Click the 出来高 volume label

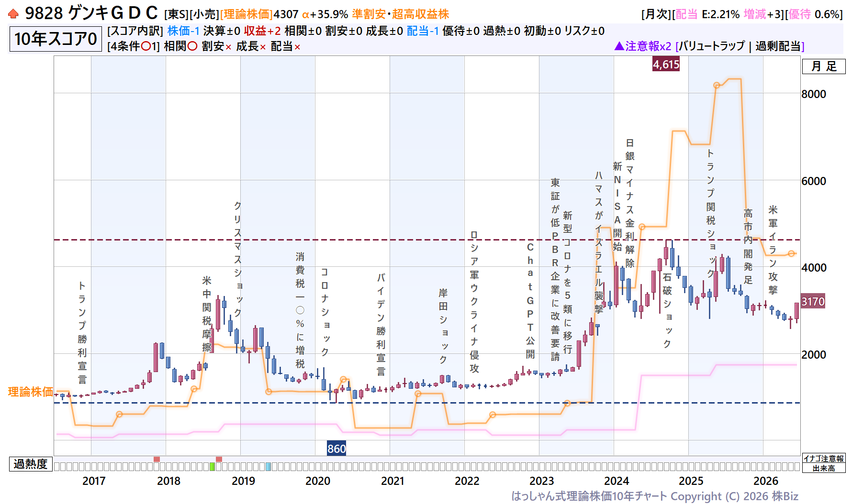[824, 468]
